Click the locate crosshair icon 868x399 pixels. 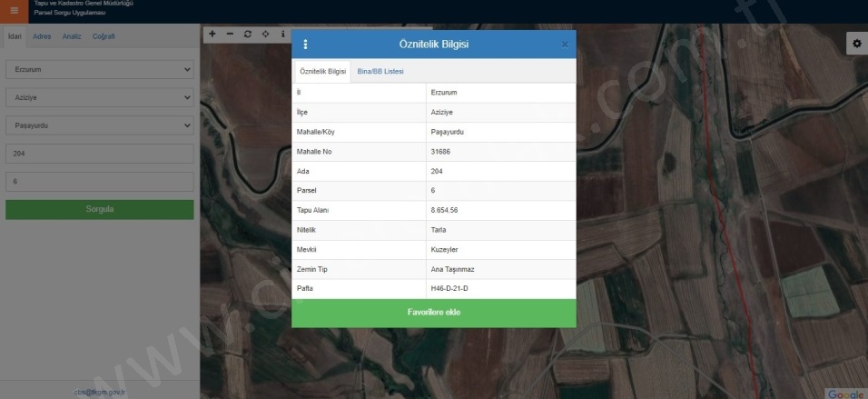click(x=265, y=34)
